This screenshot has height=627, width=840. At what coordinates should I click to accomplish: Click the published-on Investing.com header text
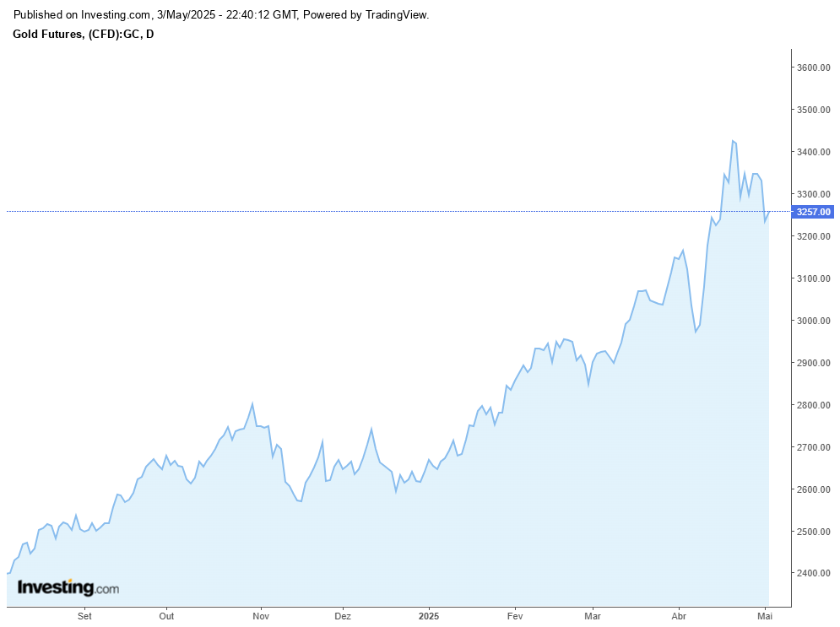click(x=222, y=15)
